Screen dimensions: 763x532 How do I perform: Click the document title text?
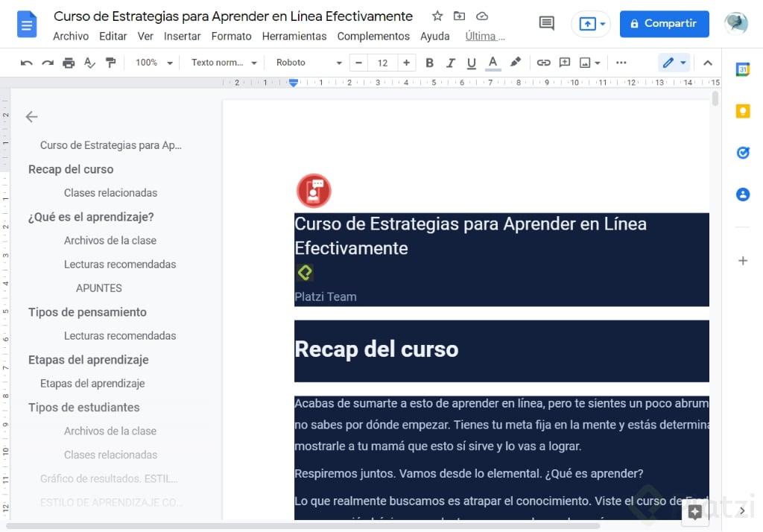[x=233, y=16]
